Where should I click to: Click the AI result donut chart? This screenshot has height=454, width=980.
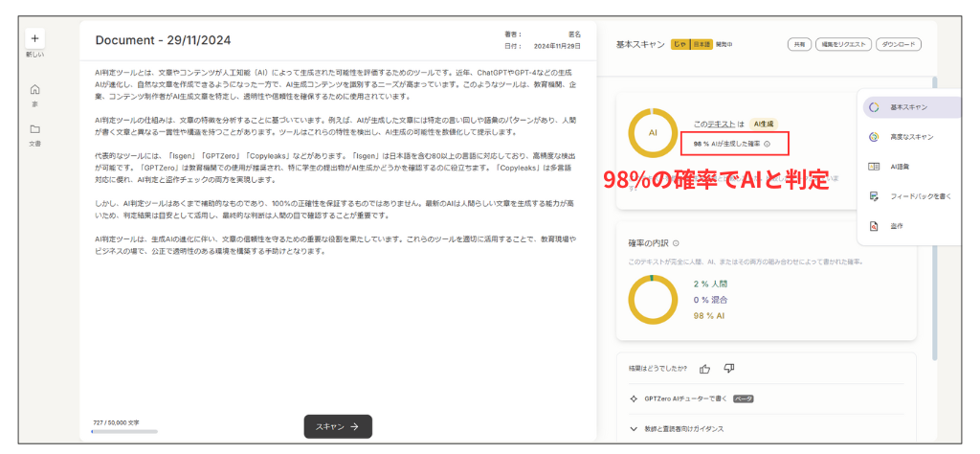click(x=653, y=132)
